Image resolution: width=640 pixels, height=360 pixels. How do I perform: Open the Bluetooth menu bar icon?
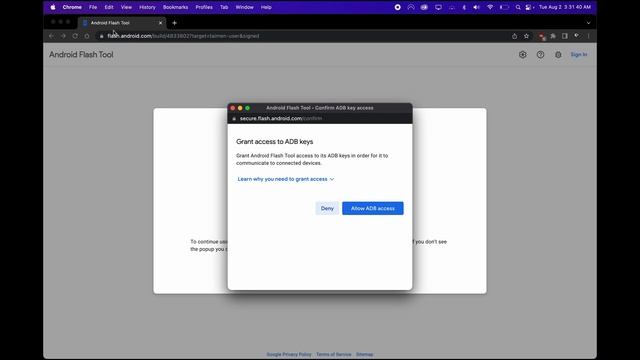[464, 7]
